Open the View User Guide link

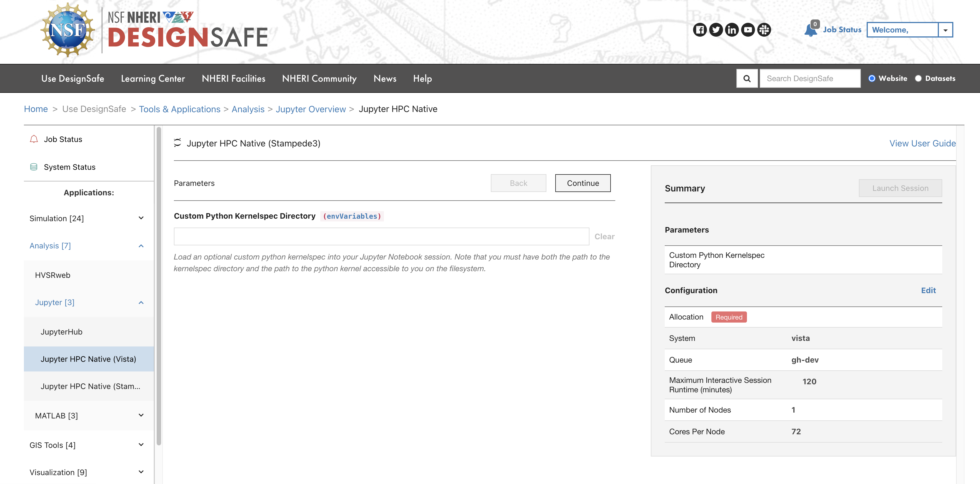pos(922,143)
